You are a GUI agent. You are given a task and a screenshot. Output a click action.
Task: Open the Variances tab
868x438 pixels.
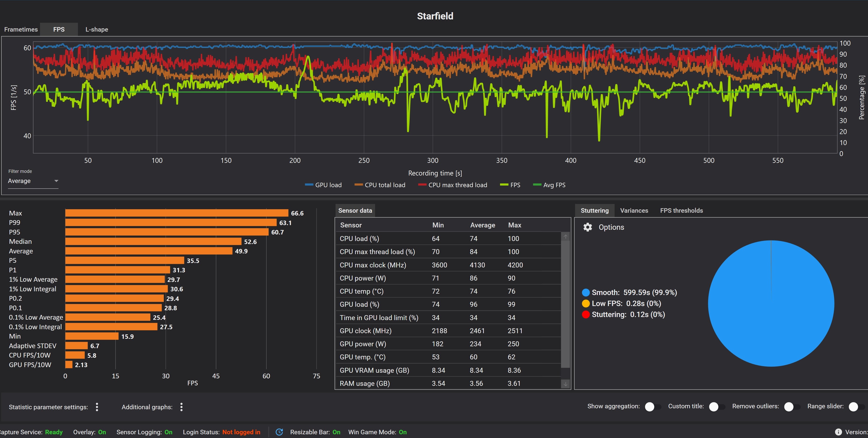point(634,211)
